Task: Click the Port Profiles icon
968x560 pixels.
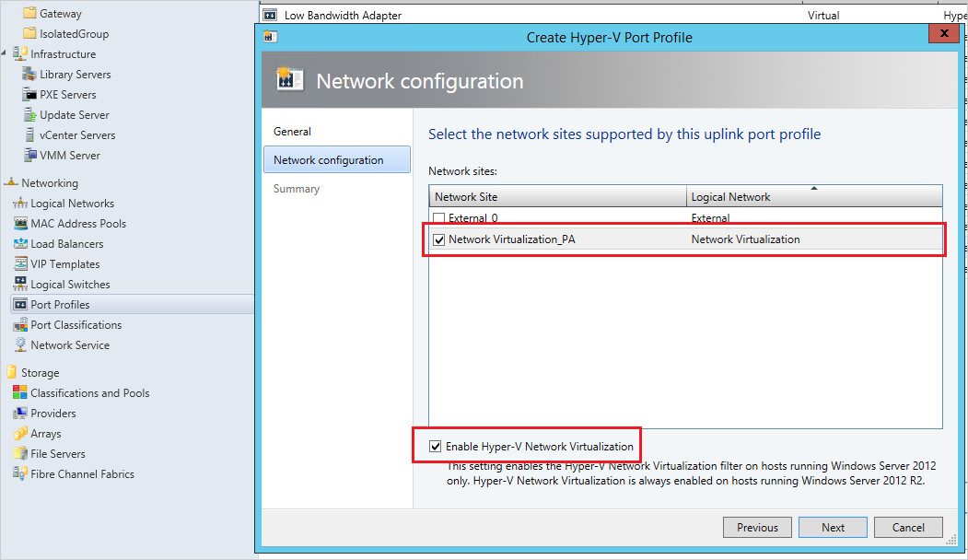Action: [20, 304]
